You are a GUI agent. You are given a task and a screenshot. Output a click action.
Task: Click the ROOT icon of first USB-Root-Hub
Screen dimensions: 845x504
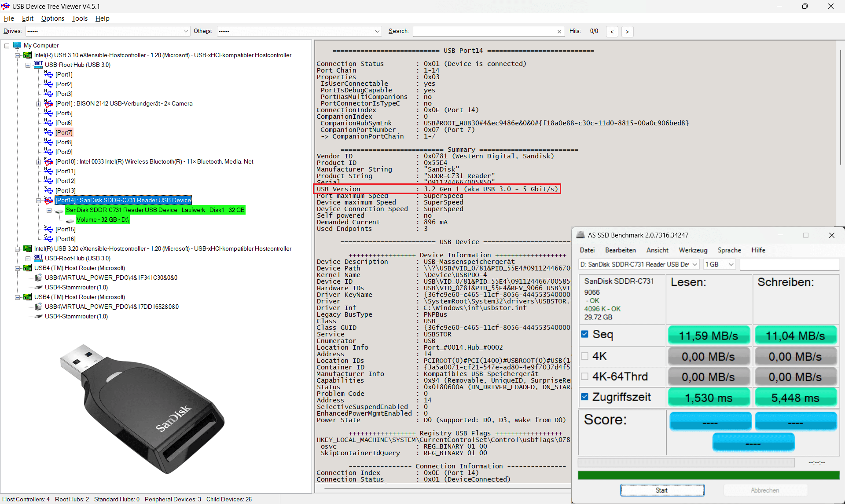pyautogui.click(x=38, y=65)
